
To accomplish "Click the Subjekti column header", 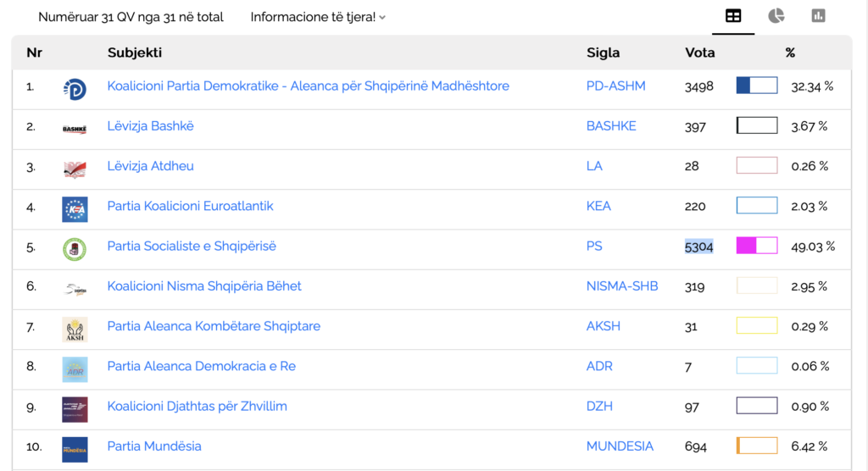I will click(135, 53).
